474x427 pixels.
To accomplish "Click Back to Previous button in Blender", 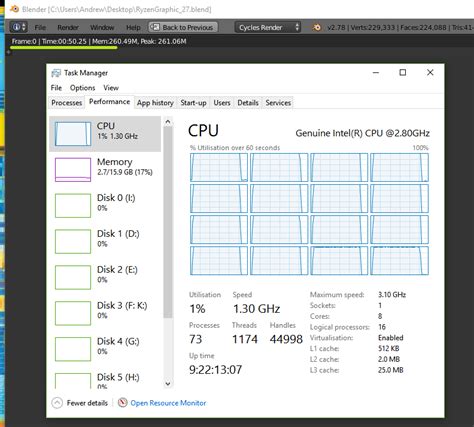I will [x=183, y=27].
